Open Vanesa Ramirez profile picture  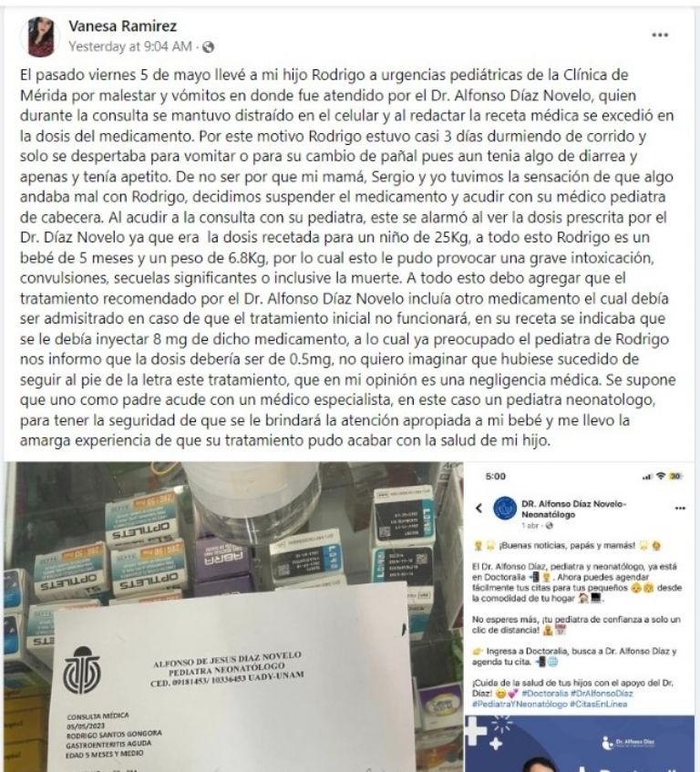pos(40,36)
